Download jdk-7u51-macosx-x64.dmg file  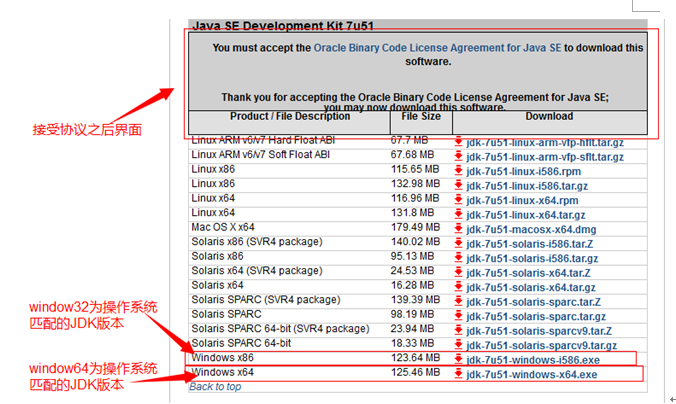pos(531,230)
